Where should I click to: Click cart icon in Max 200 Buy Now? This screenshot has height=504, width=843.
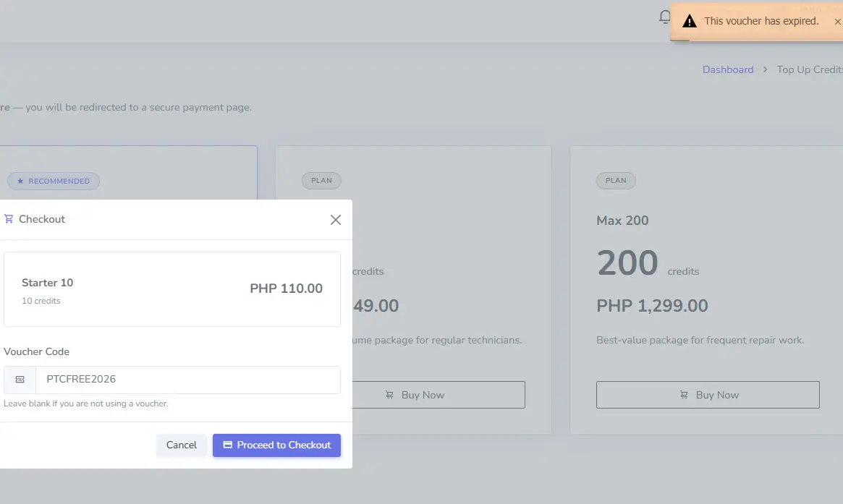[x=684, y=395]
